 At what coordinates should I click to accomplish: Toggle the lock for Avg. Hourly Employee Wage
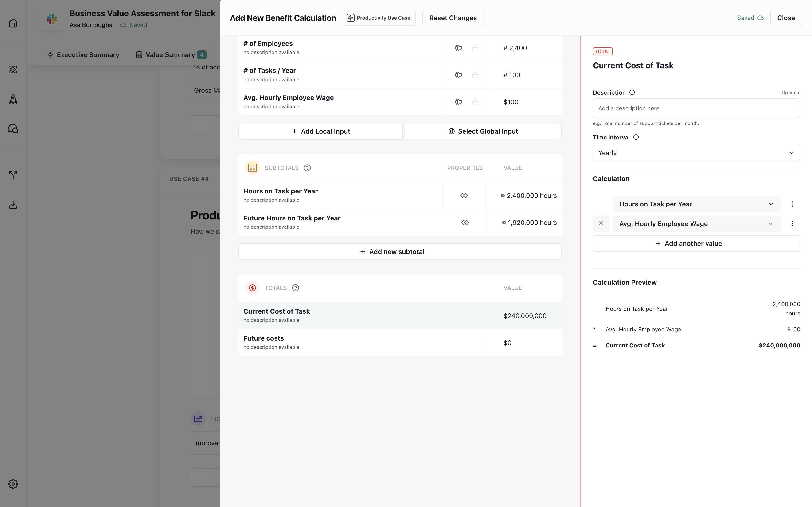pos(475,102)
